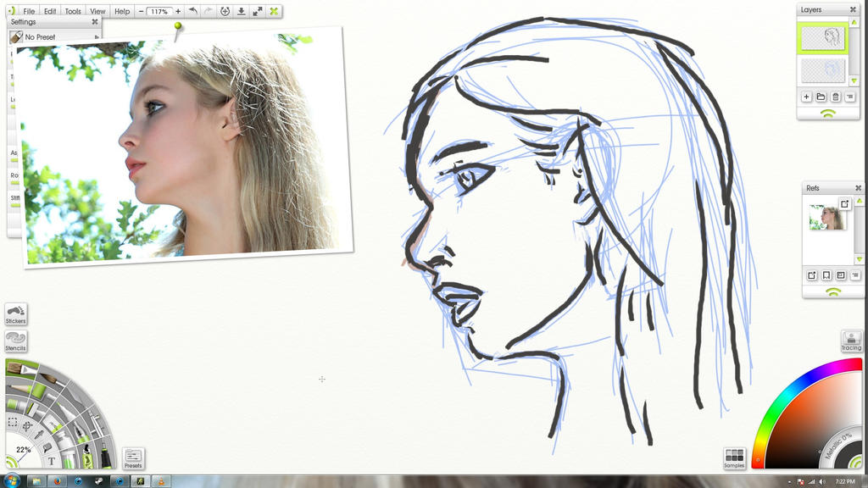
Task: Click Refs panel scroll-down arrow
Action: 860,259
